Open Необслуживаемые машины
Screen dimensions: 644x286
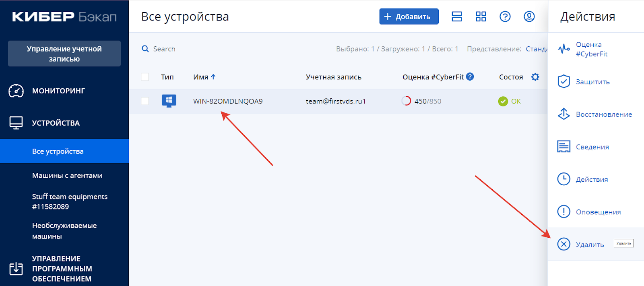(64, 231)
